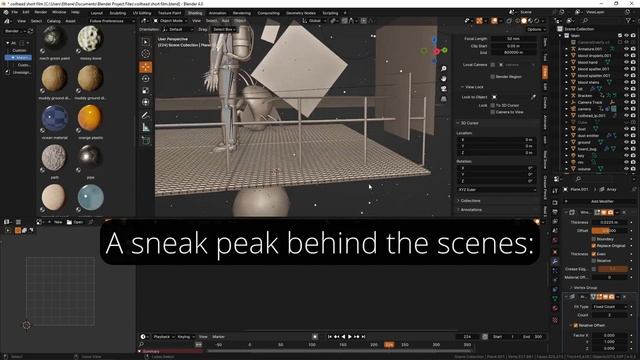Open the Particles properties tab icon
This screenshot has width=640, height=360.
pos(555,271)
